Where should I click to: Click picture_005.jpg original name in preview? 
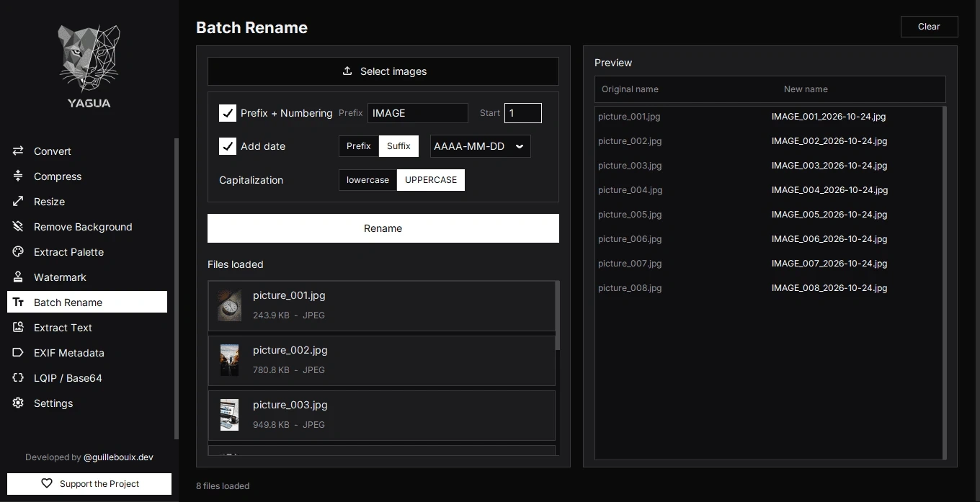point(630,215)
